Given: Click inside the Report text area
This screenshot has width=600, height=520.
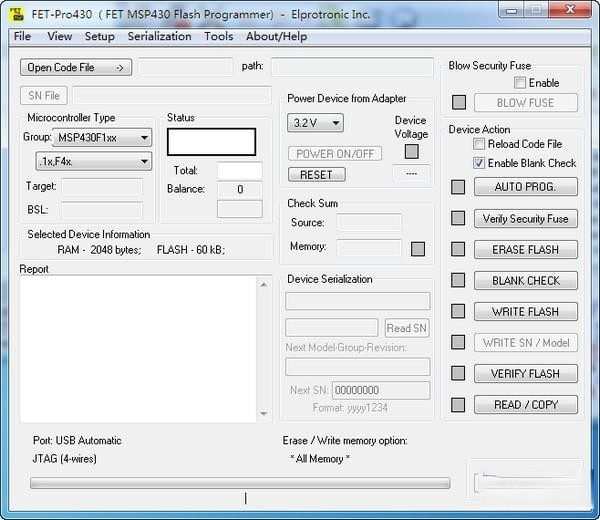Looking at the screenshot, I should pos(138,349).
